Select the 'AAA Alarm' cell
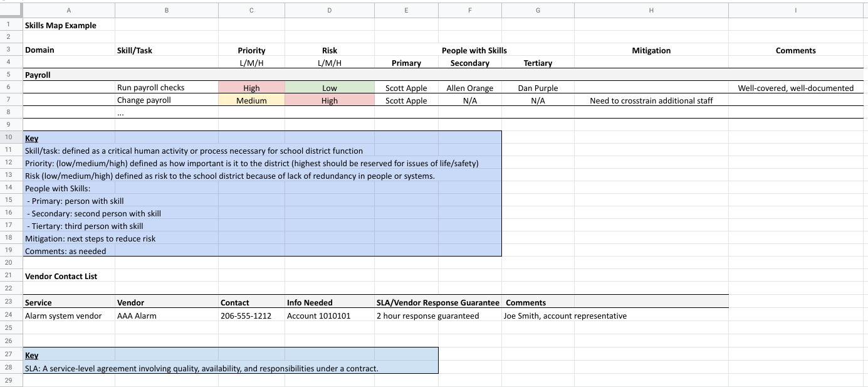 point(167,315)
